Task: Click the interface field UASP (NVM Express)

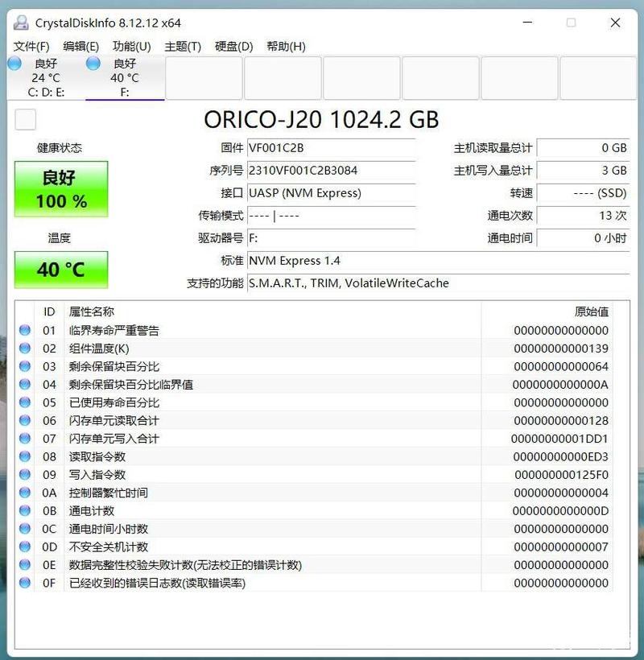Action: pyautogui.click(x=332, y=193)
